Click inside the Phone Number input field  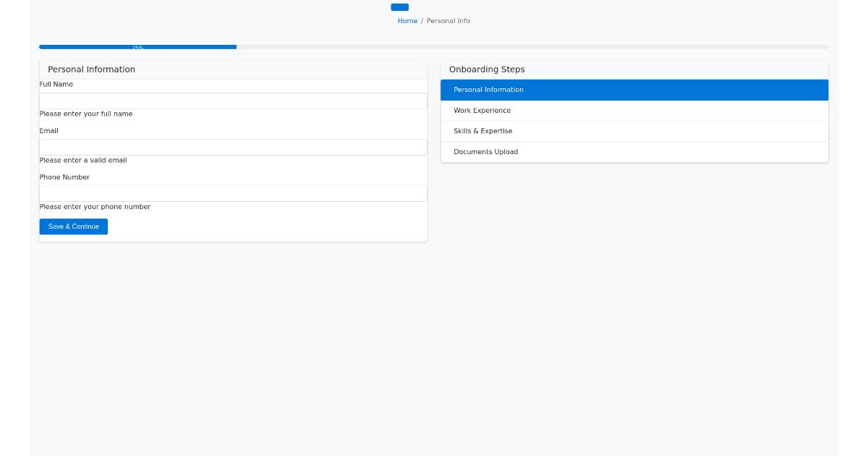(233, 193)
